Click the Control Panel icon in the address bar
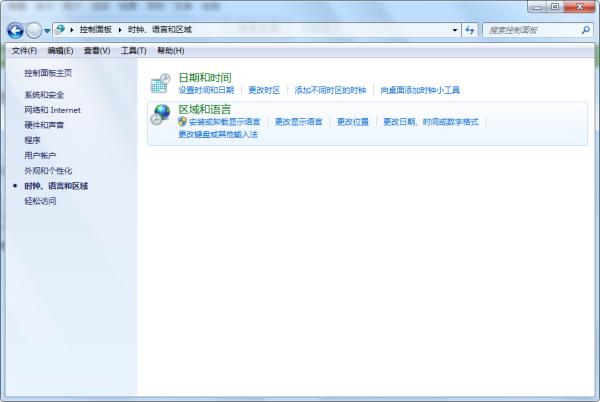The height and width of the screenshot is (402, 600). click(60, 29)
